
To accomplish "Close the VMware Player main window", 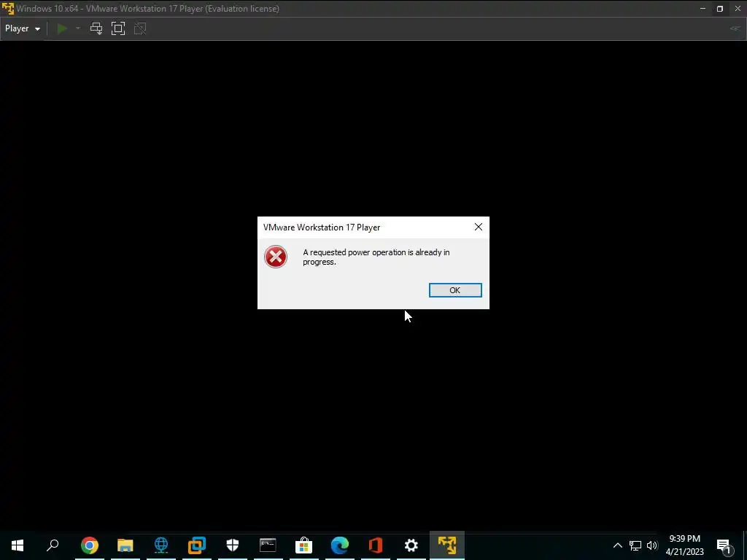I will (738, 9).
